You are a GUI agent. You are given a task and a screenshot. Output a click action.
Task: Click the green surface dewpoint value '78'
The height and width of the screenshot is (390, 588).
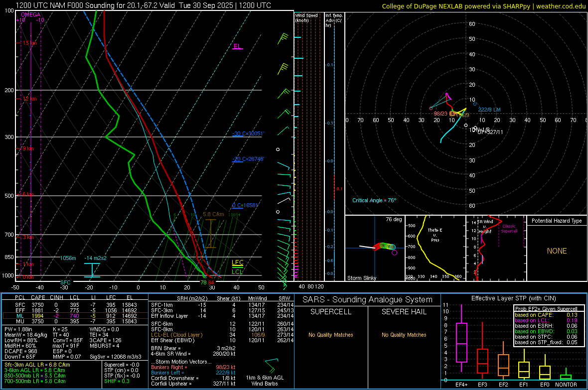click(x=203, y=282)
